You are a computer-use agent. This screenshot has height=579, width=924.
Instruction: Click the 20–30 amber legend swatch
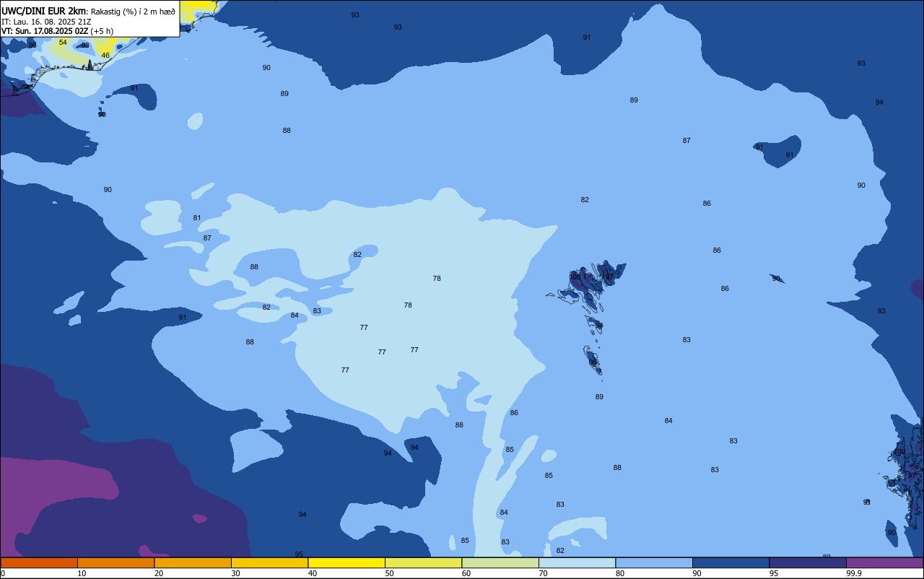tap(193, 562)
